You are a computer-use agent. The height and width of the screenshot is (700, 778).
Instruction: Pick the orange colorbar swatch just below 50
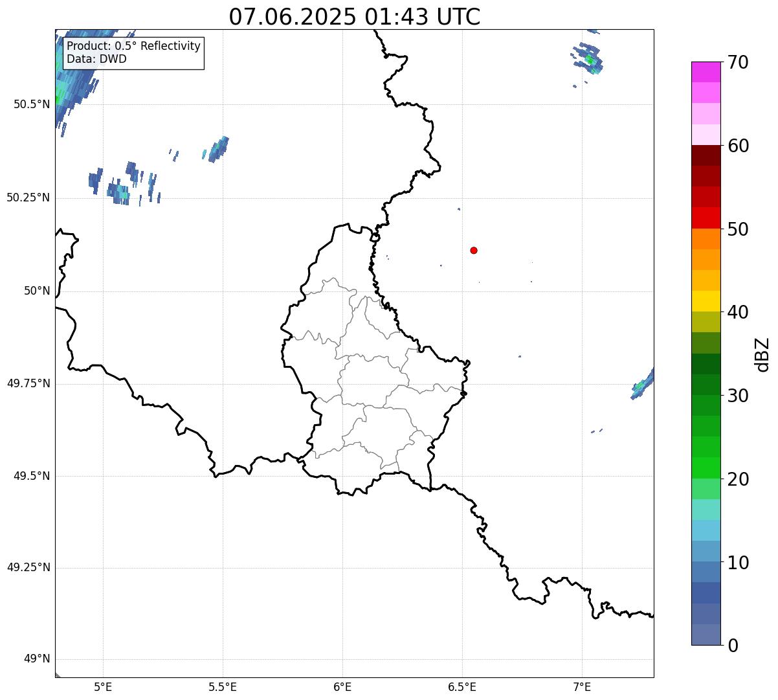[706, 239]
